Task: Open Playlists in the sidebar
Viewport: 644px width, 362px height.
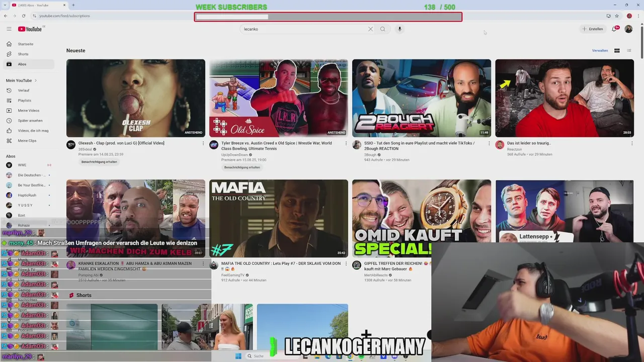Action: (x=29, y=101)
